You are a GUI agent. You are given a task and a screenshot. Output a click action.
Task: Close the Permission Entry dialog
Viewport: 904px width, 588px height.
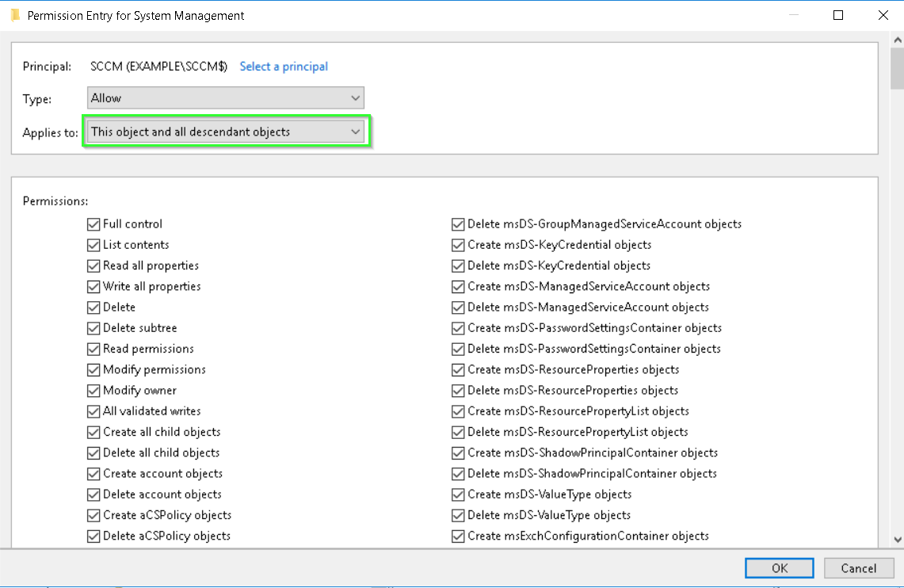(x=883, y=15)
